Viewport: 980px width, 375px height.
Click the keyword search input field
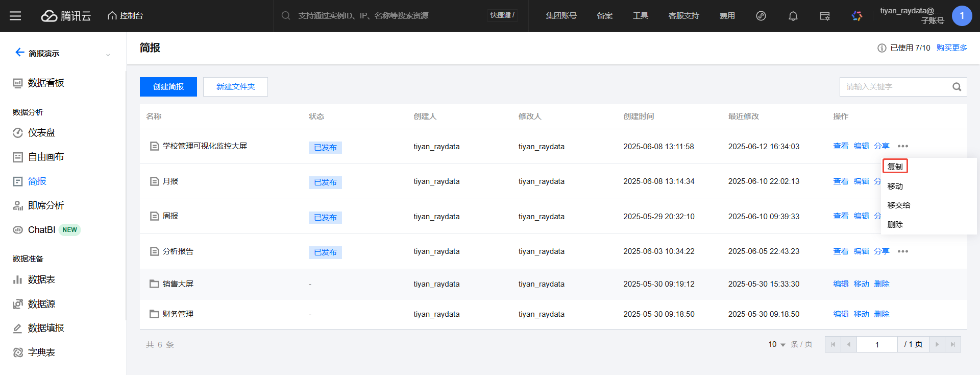[x=893, y=87]
